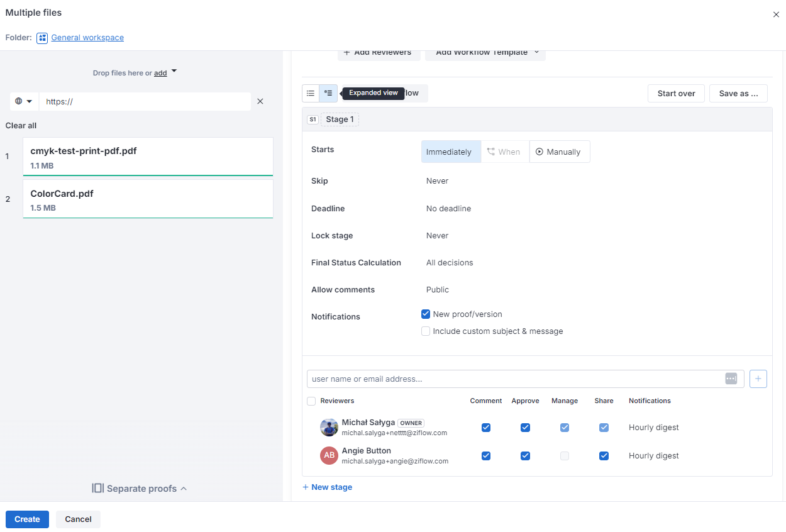Image resolution: width=786 pixels, height=532 pixels.
Task: Click the globe URL type icon
Action: [x=19, y=101]
